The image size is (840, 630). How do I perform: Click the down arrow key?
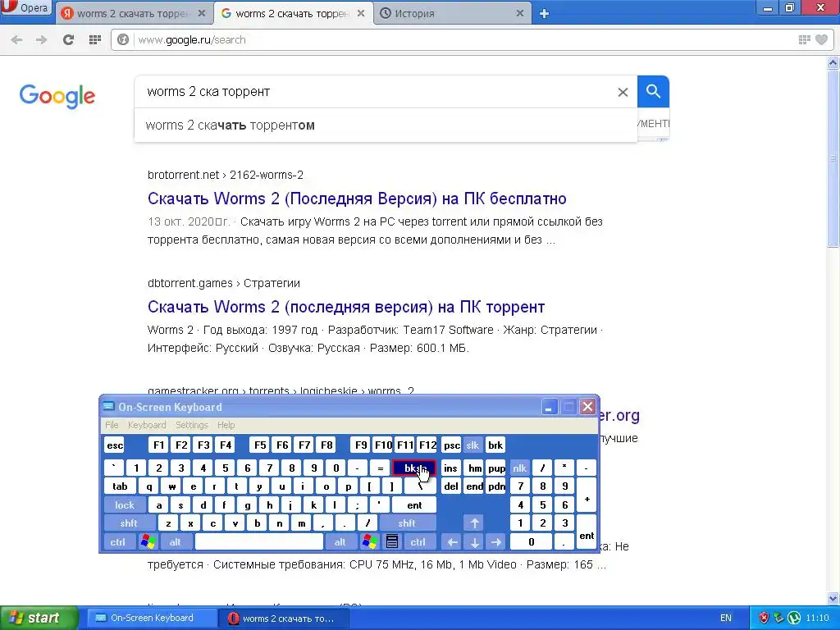475,542
